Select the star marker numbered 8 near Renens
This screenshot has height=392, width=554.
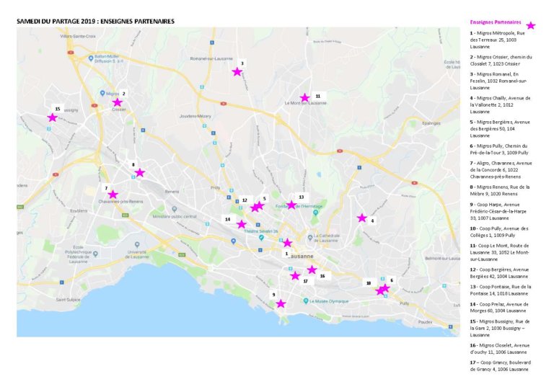140,172
